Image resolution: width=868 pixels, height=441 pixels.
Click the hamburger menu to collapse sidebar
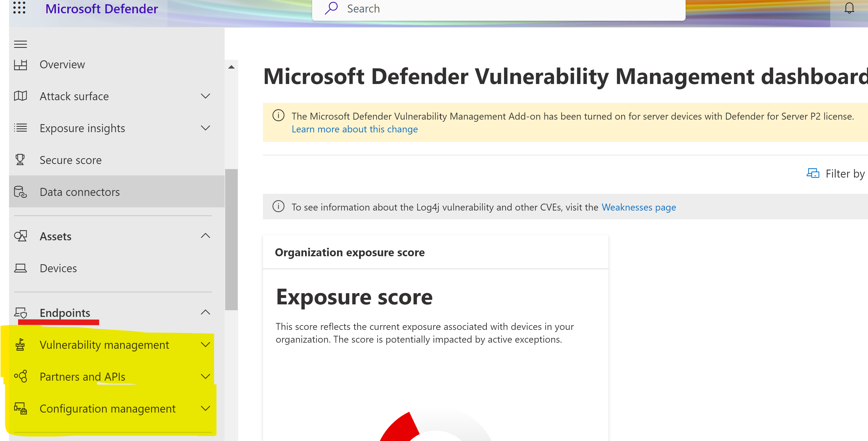(x=20, y=44)
